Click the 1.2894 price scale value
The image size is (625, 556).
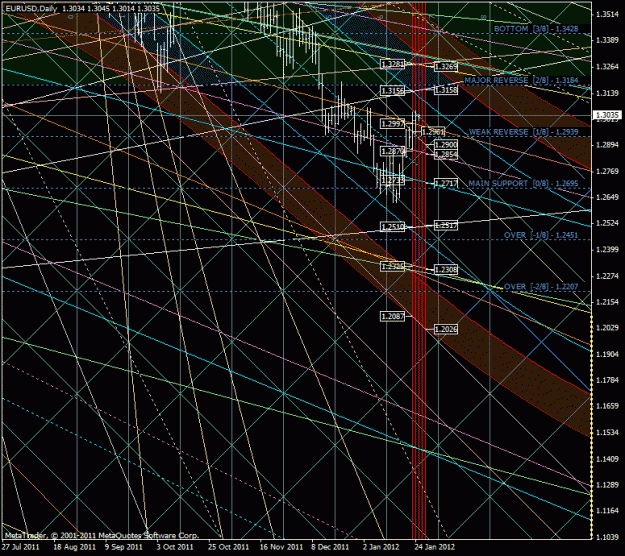tap(607, 145)
